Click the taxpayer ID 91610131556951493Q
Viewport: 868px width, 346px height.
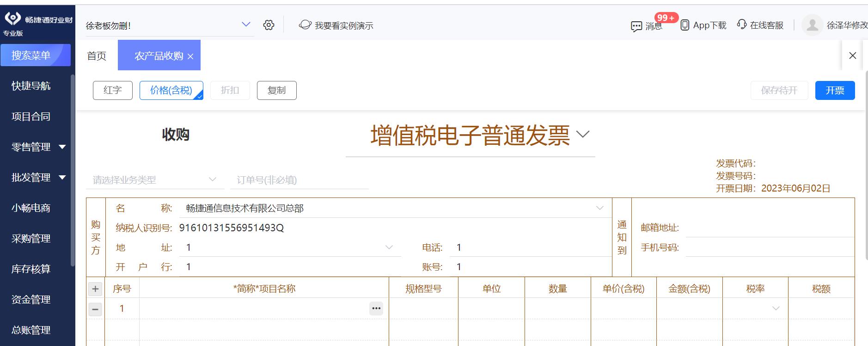[232, 228]
